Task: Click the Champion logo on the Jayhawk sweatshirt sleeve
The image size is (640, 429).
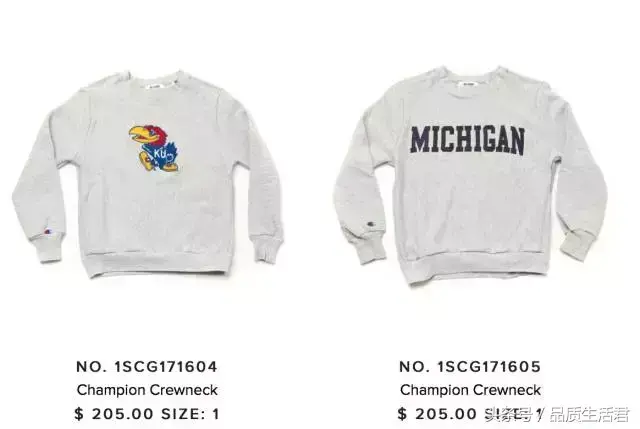Action: [48, 232]
